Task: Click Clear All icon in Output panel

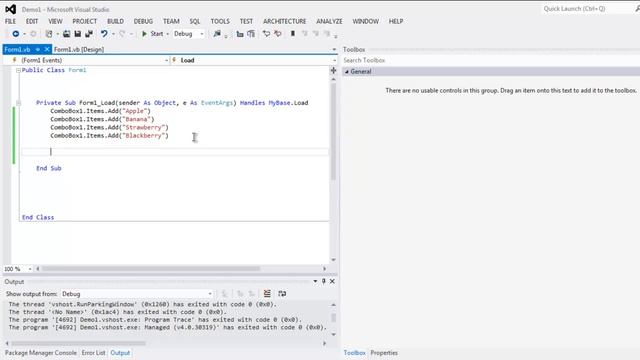Action: coord(267,293)
